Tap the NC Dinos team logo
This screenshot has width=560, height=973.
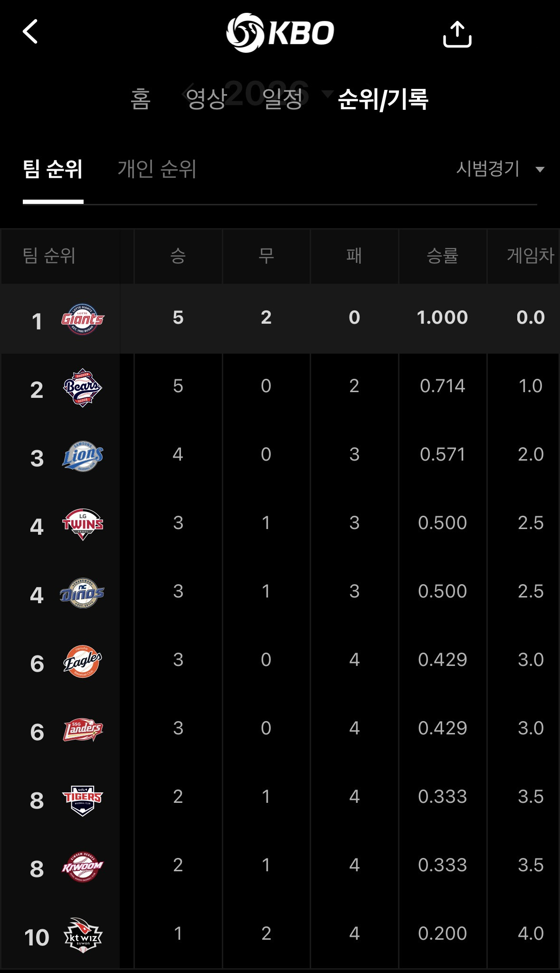pos(83,593)
